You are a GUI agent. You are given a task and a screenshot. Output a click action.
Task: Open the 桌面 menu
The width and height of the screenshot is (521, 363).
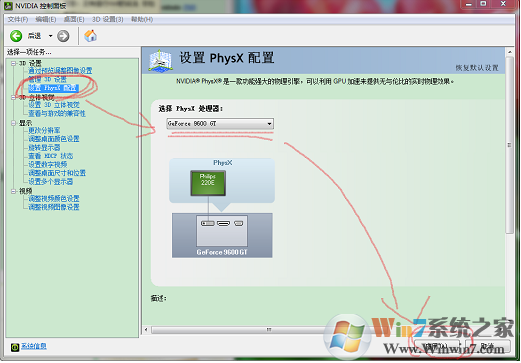point(74,19)
